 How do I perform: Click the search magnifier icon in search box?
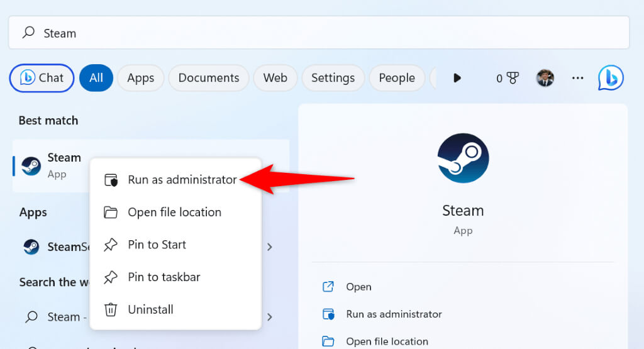point(28,33)
